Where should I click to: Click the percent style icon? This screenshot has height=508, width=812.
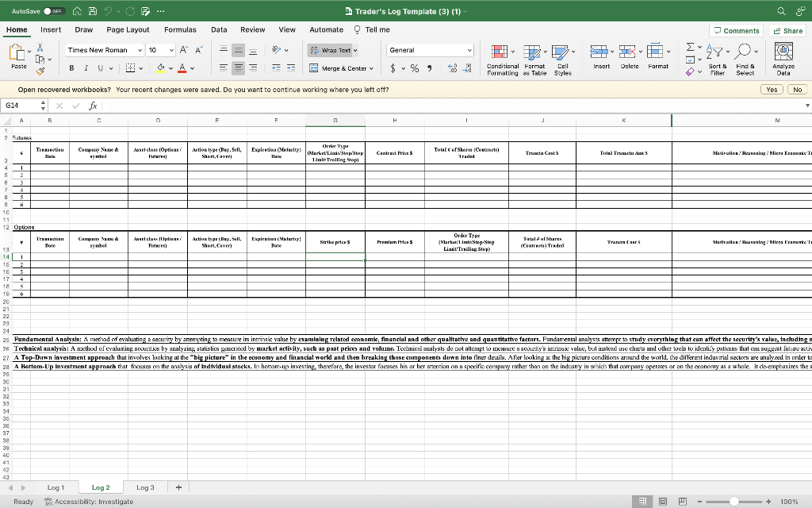(x=415, y=68)
